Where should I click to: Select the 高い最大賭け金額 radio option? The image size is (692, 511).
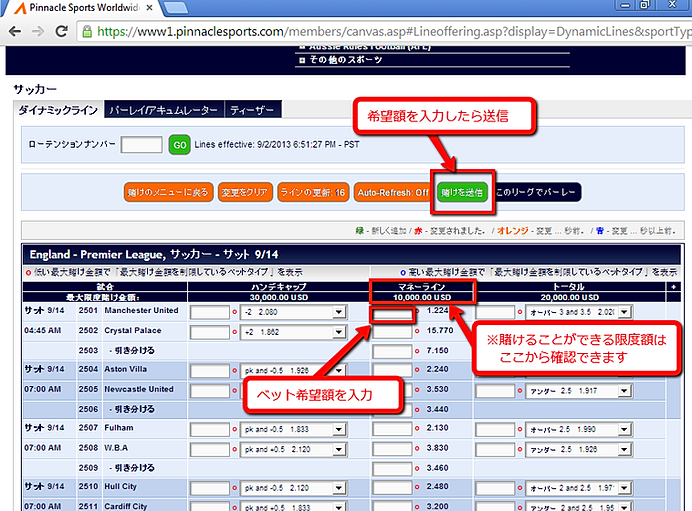pos(402,273)
